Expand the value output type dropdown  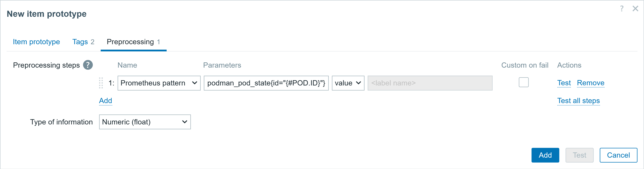[348, 83]
